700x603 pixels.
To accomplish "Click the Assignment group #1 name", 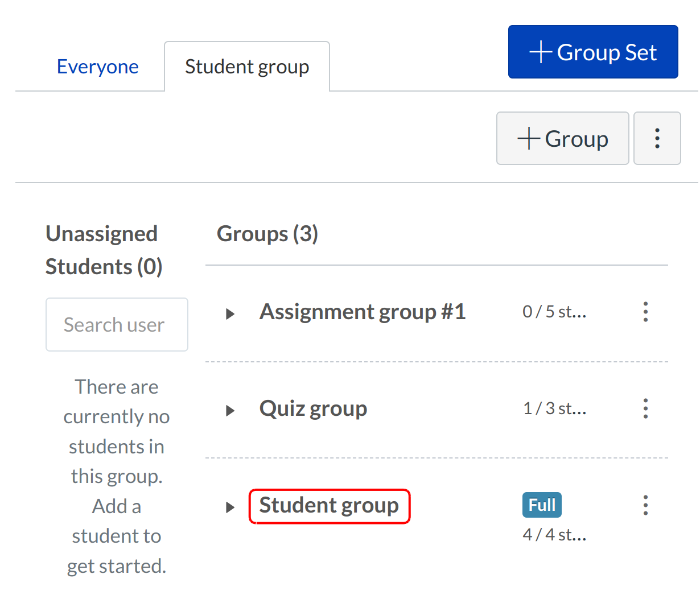I will tap(363, 312).
